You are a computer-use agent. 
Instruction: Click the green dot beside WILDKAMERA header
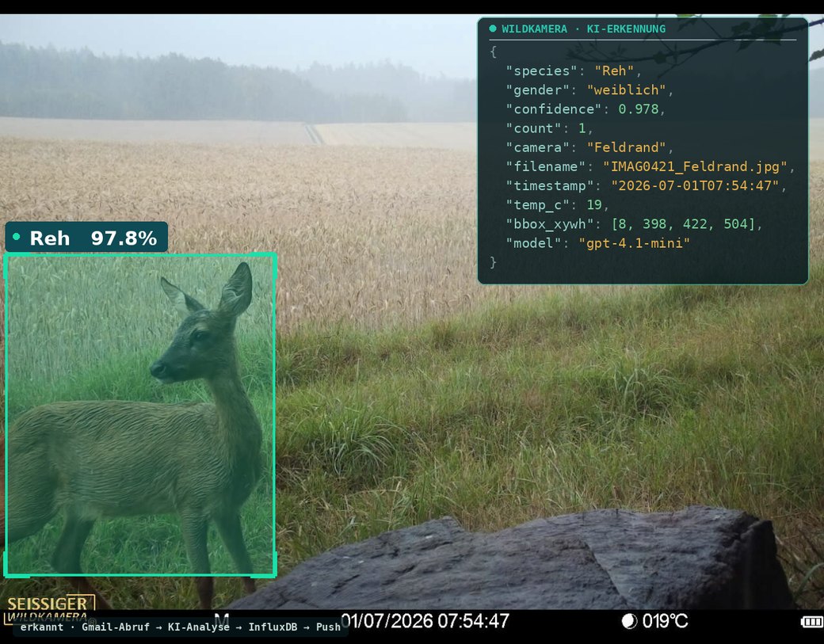(492, 29)
